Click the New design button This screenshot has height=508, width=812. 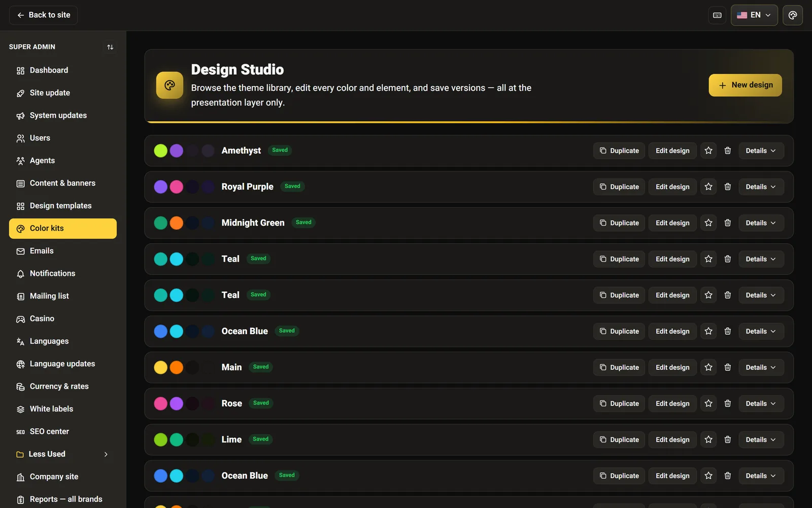pyautogui.click(x=745, y=85)
